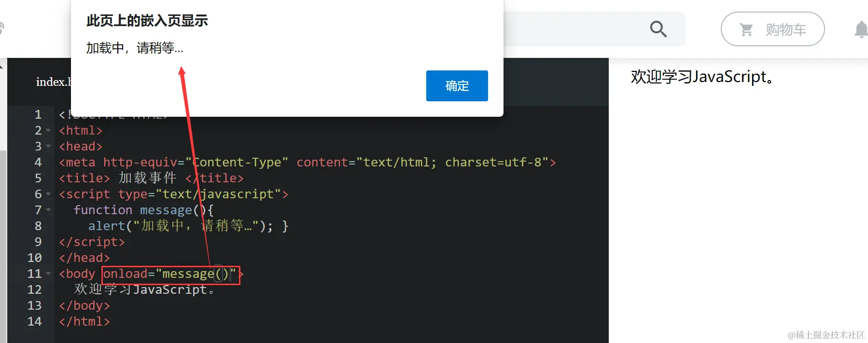
Task: Collapse the html tag fold arrow on line 2
Action: coord(48,130)
